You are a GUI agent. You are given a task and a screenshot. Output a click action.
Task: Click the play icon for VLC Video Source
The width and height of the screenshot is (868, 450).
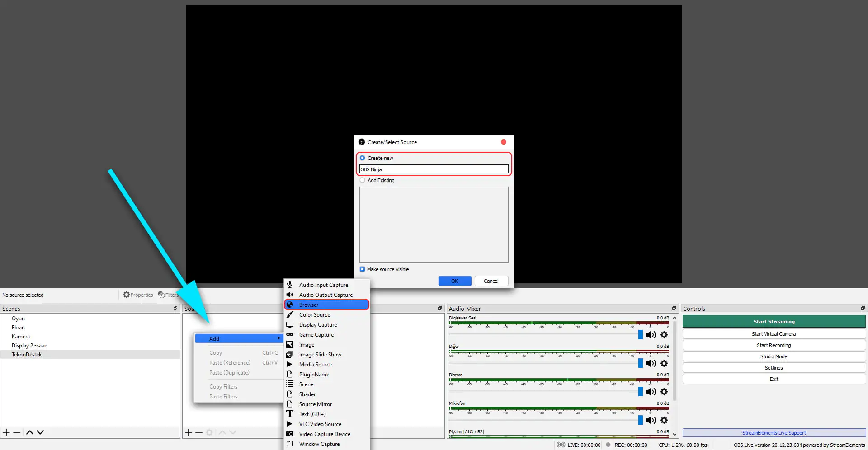[290, 424]
